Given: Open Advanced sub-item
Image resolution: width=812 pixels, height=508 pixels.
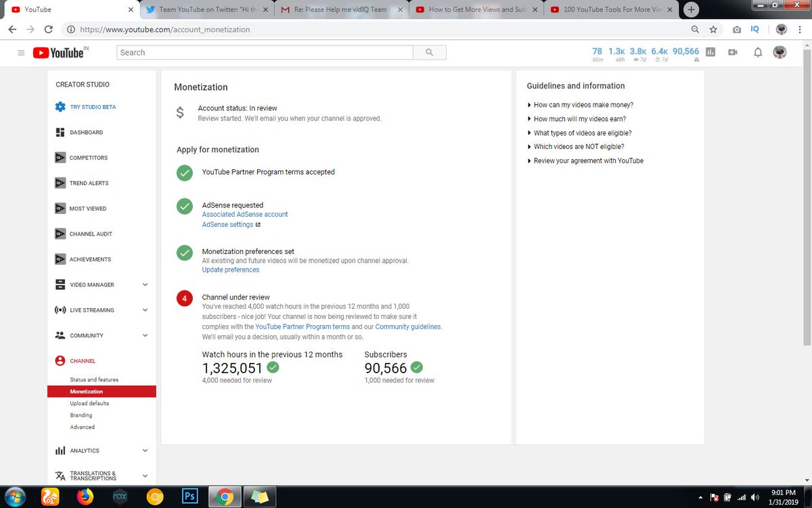Looking at the screenshot, I should (x=82, y=427).
